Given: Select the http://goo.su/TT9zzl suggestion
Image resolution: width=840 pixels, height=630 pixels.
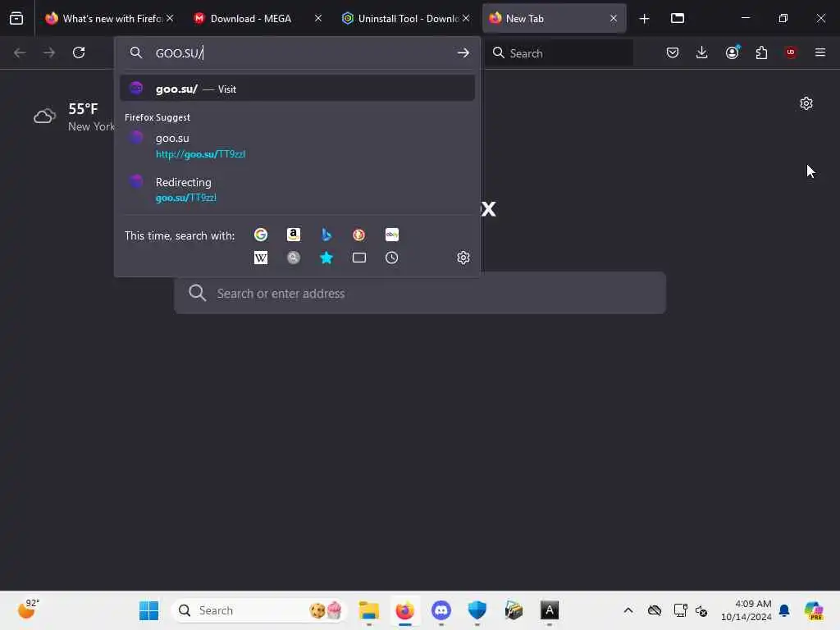Looking at the screenshot, I should click(297, 146).
